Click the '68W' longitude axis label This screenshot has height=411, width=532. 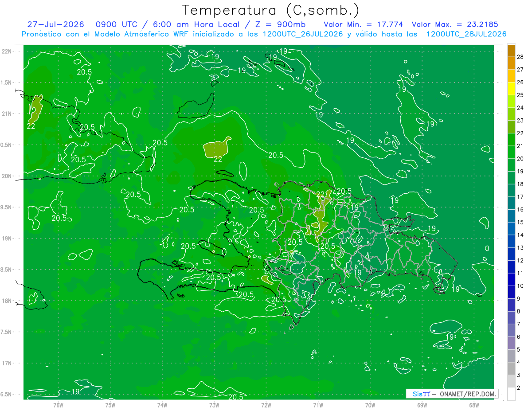pos(473,405)
